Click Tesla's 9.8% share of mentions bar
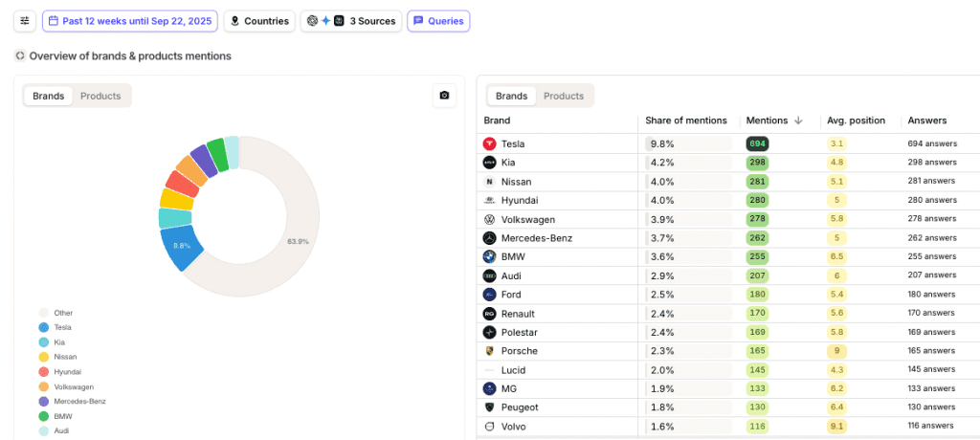 point(688,143)
